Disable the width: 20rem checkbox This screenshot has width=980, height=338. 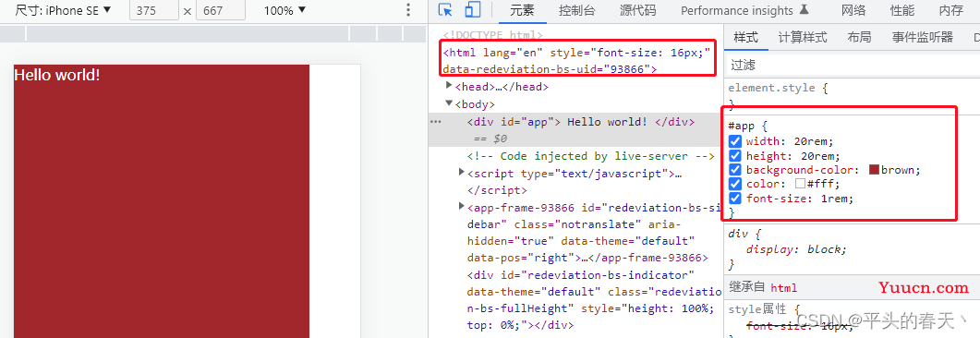pos(735,142)
